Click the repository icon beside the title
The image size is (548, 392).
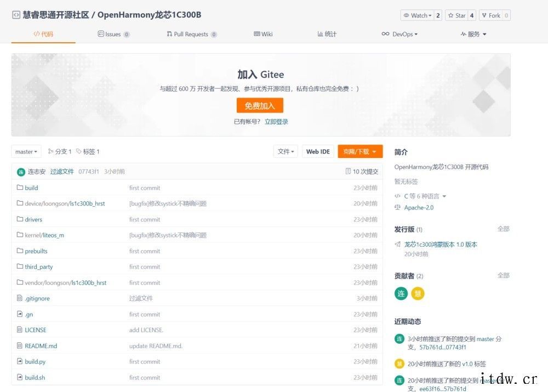pos(16,15)
